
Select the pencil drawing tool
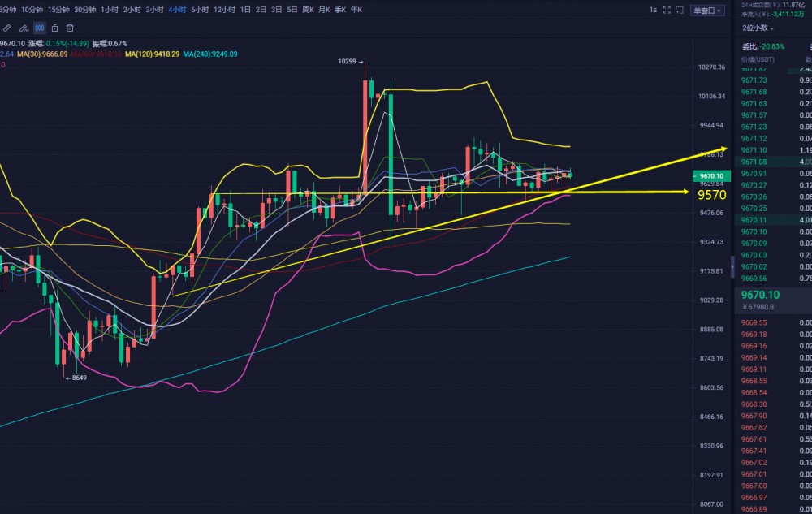pos(23,28)
